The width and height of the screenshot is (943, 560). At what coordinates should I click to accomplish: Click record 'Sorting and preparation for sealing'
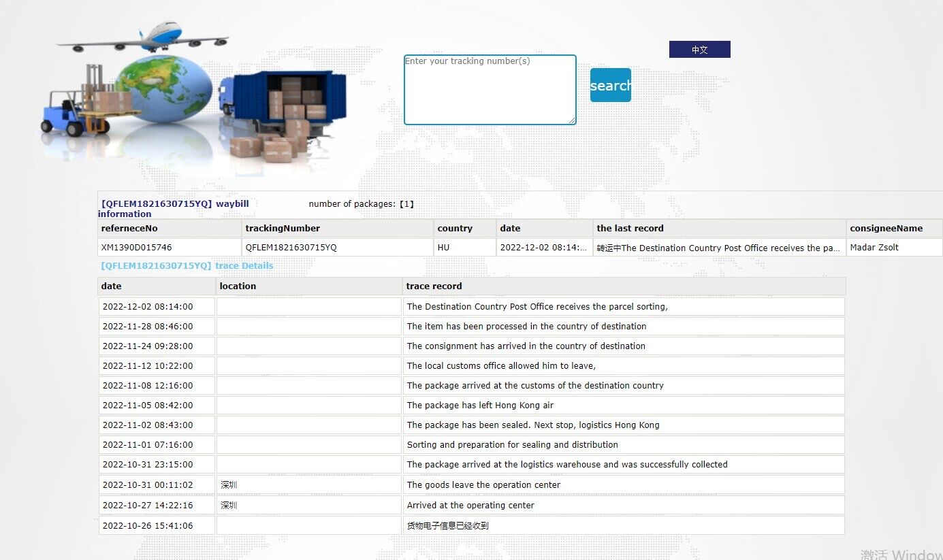[624, 445]
